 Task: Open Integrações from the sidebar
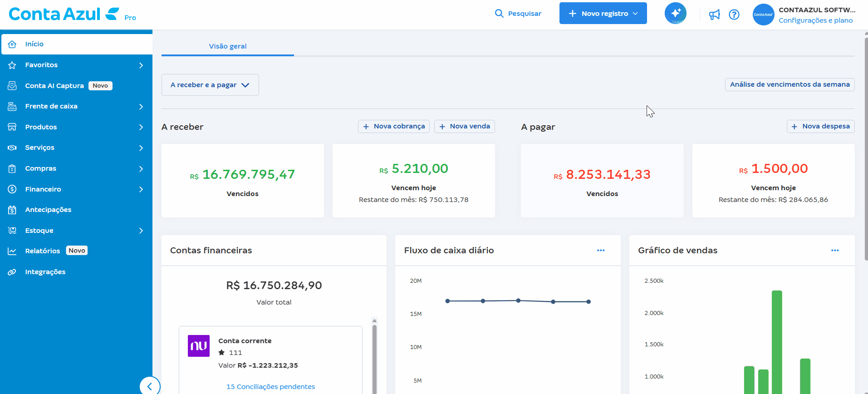(45, 272)
